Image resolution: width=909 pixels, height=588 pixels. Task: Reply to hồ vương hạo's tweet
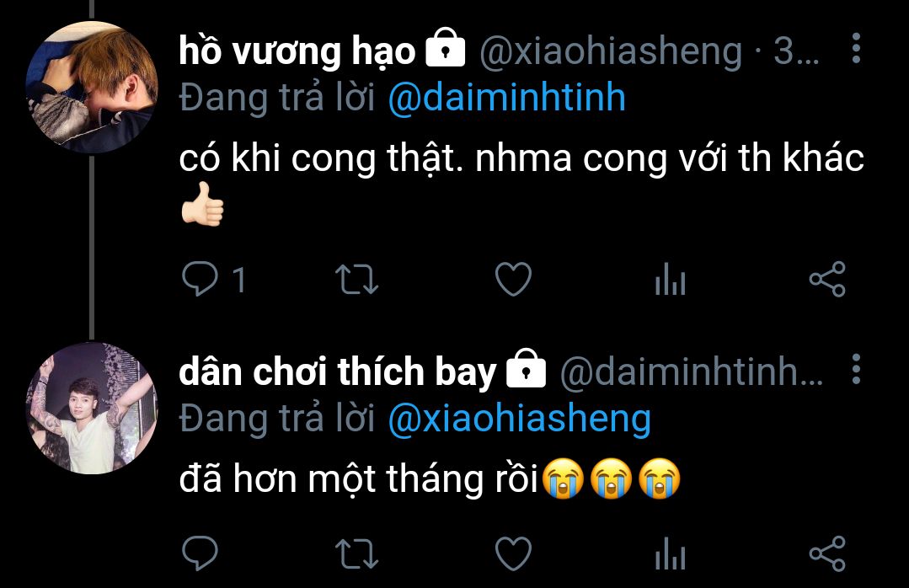coord(200,279)
